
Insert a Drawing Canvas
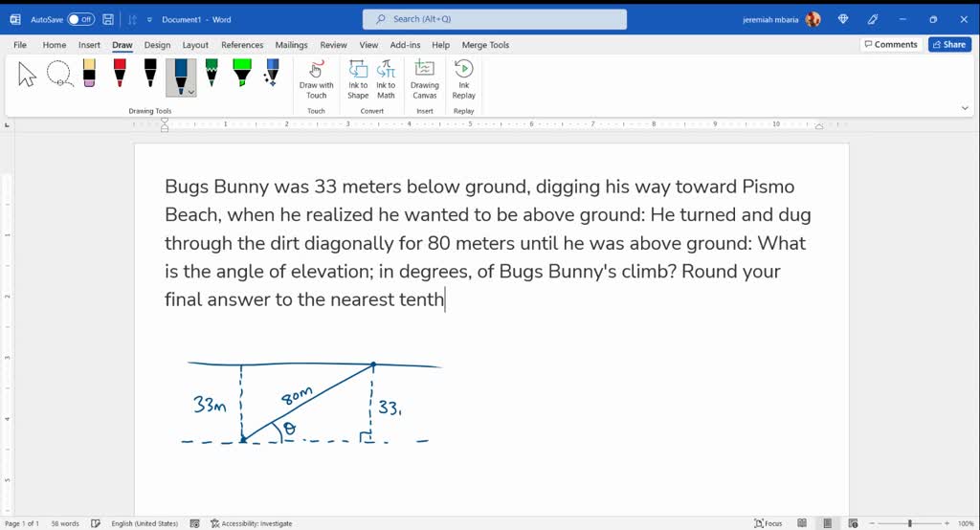point(424,79)
